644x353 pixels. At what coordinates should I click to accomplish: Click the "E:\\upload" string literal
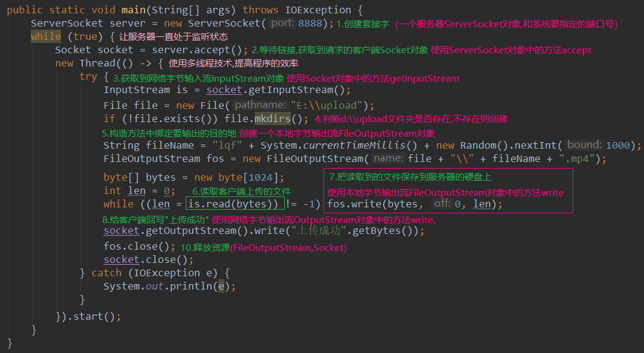[327, 106]
